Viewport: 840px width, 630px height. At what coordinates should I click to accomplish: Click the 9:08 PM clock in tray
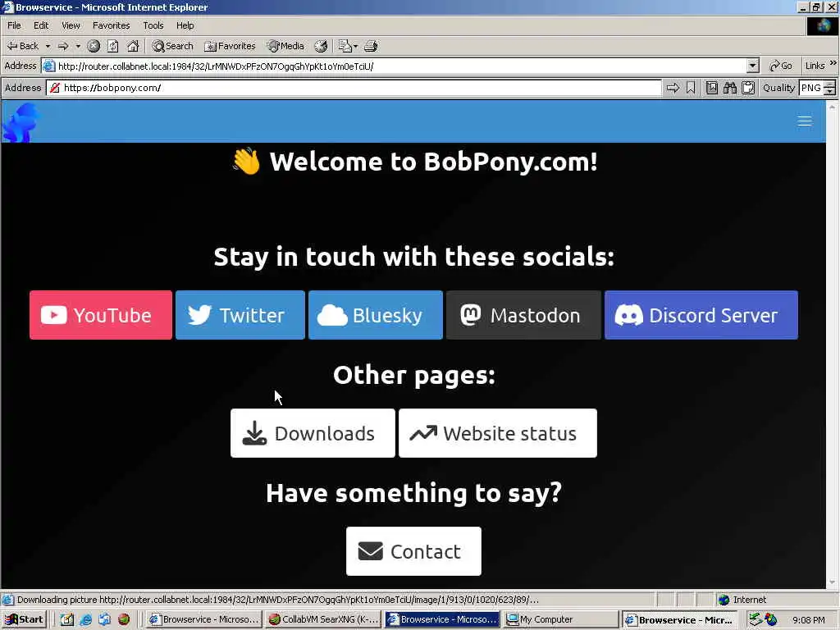pyautogui.click(x=808, y=620)
